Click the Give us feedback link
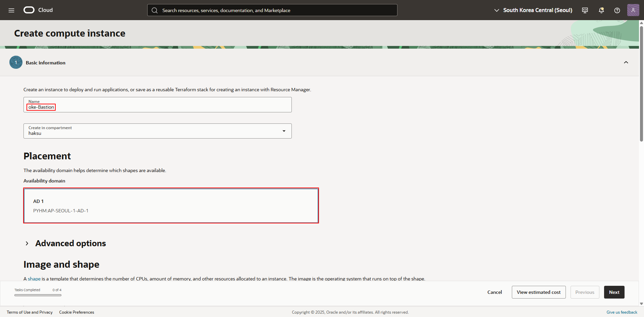The width and height of the screenshot is (644, 317). point(622,312)
